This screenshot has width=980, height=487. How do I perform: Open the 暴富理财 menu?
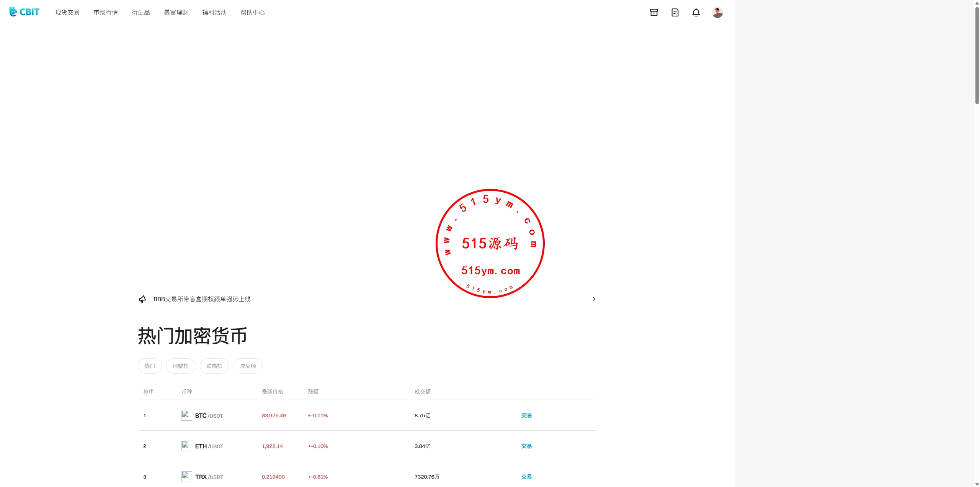[x=176, y=13]
